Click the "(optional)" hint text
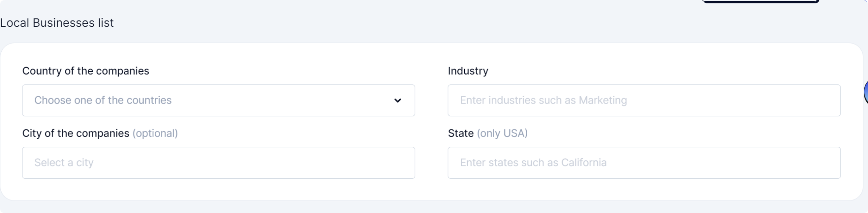 pyautogui.click(x=155, y=133)
